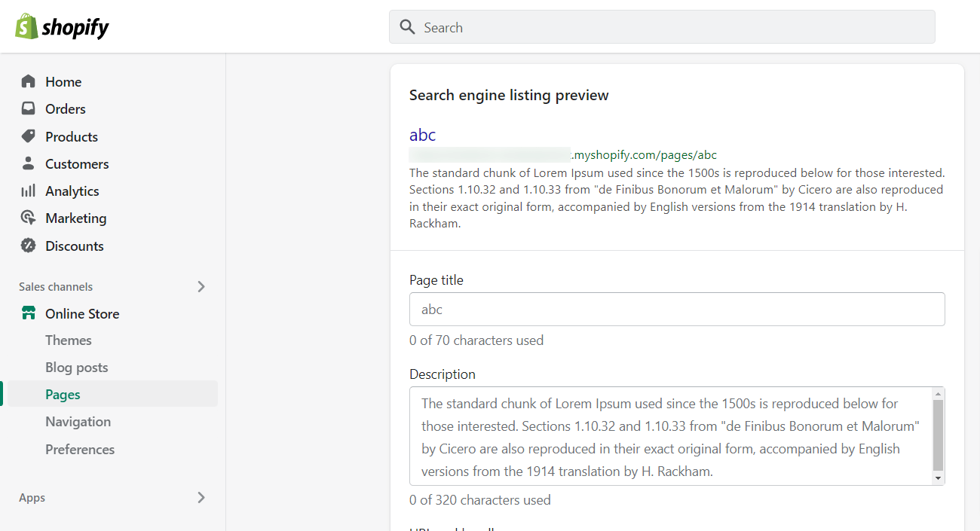Expand the Sales channels chevron

tap(201, 286)
